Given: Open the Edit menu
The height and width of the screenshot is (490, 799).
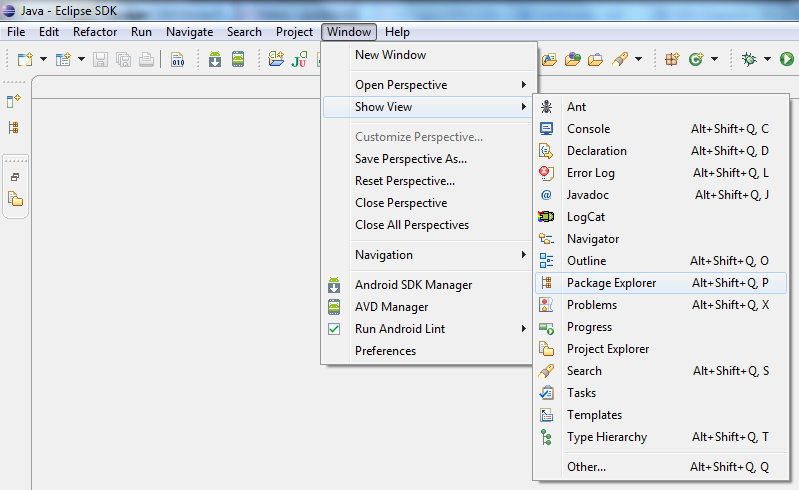Looking at the screenshot, I should pos(49,32).
